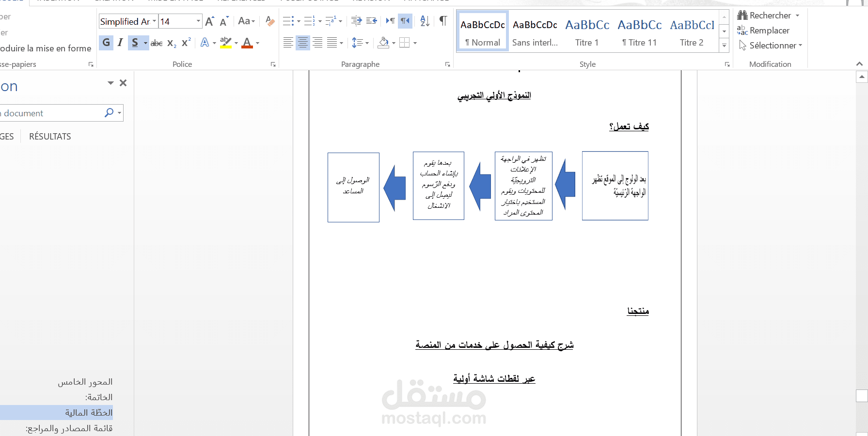This screenshot has height=436, width=868.
Task: Open the highlight color dropdown arrow
Action: coord(236,43)
